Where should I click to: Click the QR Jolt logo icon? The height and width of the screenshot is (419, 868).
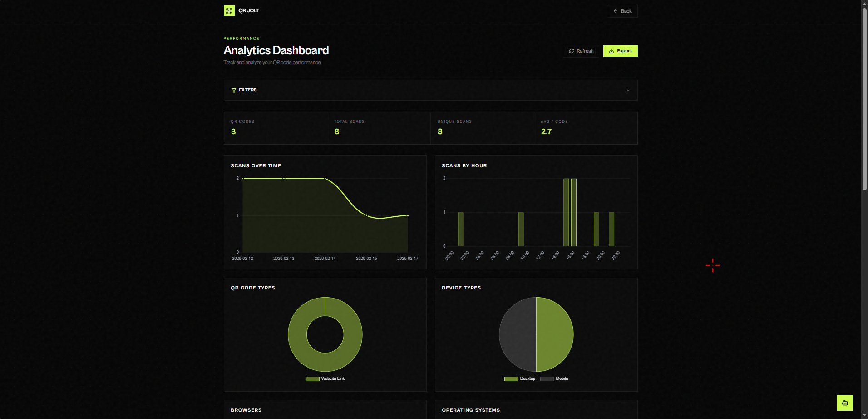(228, 10)
